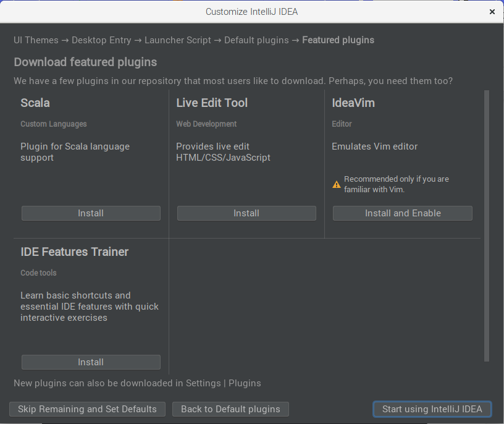Click Skip Remaining and Set Defaults
Image resolution: width=504 pixels, height=424 pixels.
pyautogui.click(x=88, y=409)
